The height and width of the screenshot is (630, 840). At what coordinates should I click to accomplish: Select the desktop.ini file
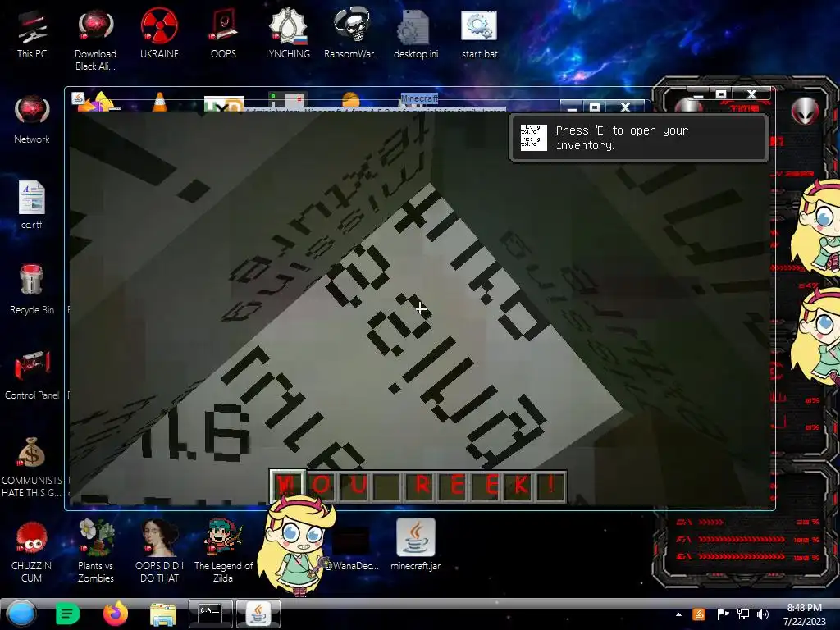pos(416,34)
